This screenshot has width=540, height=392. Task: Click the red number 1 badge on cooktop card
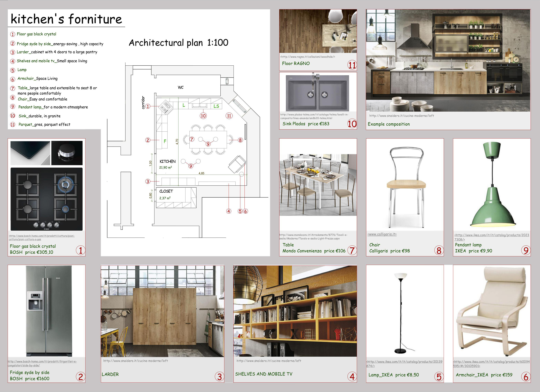click(80, 250)
